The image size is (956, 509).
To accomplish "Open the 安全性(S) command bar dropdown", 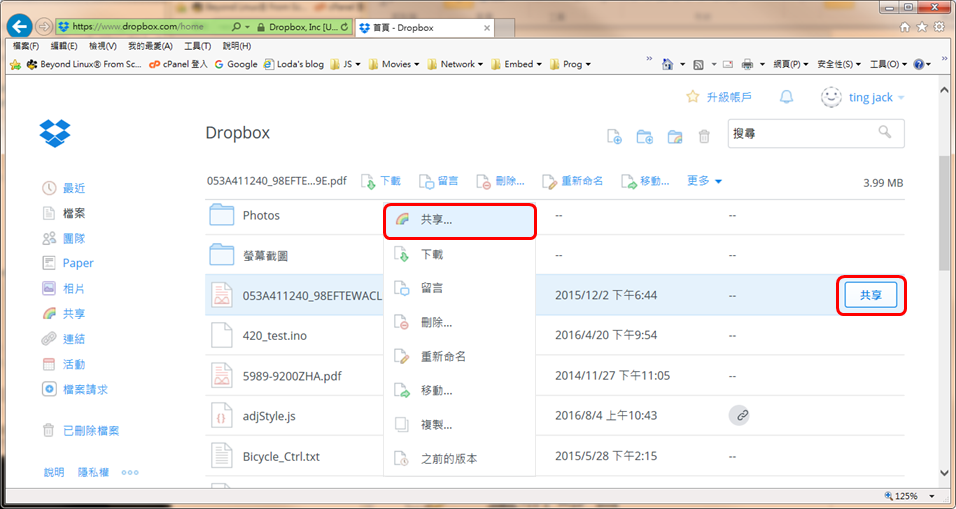I will pos(840,64).
